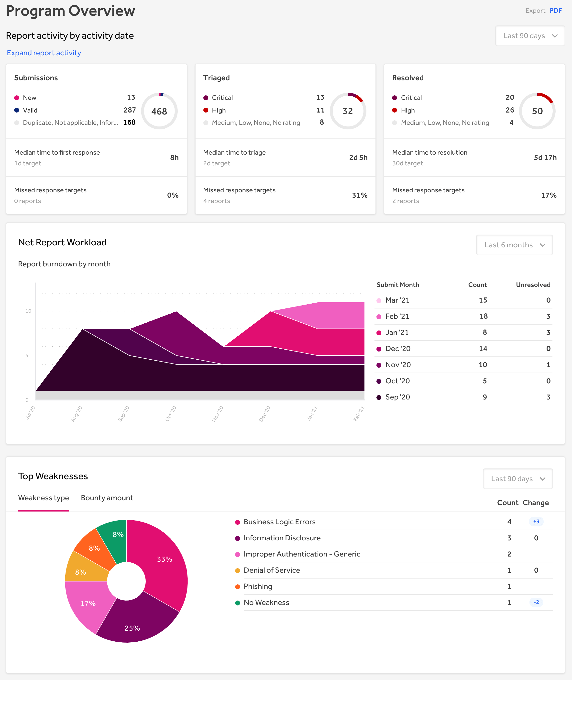Open Top Weaknesses Last 90 days dropdown
Viewport: 572px width, 728px height.
[x=517, y=479]
